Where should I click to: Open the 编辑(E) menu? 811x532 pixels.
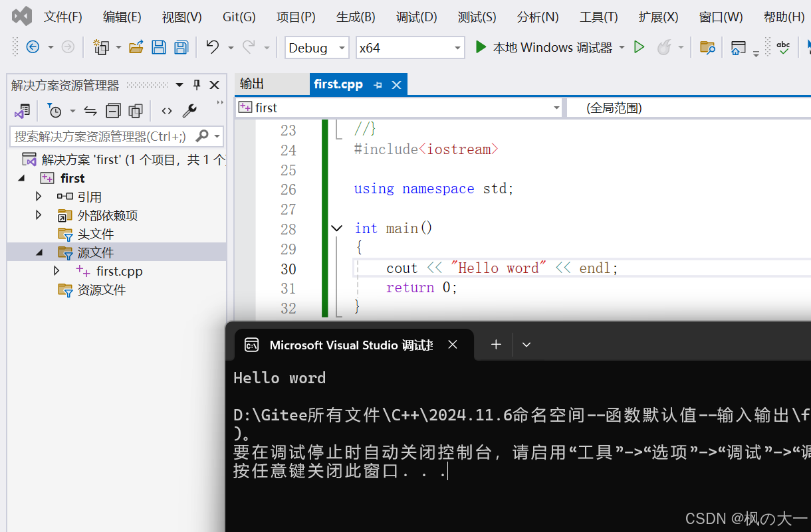pos(122,17)
